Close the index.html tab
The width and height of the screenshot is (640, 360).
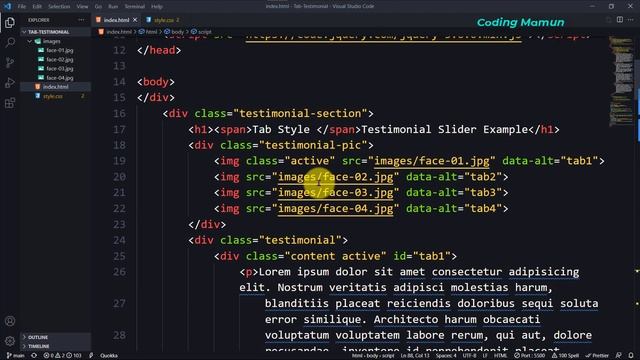click(135, 20)
